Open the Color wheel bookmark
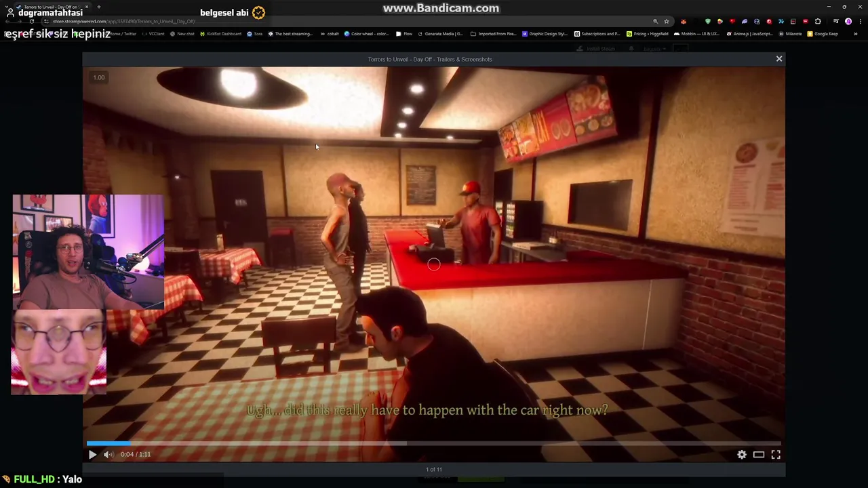Image resolution: width=868 pixels, height=488 pixels. [x=366, y=34]
